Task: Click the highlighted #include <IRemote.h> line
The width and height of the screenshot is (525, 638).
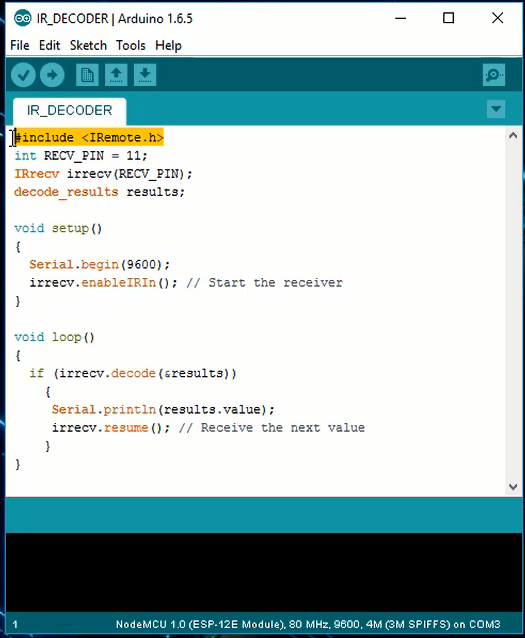Action: tap(89, 138)
